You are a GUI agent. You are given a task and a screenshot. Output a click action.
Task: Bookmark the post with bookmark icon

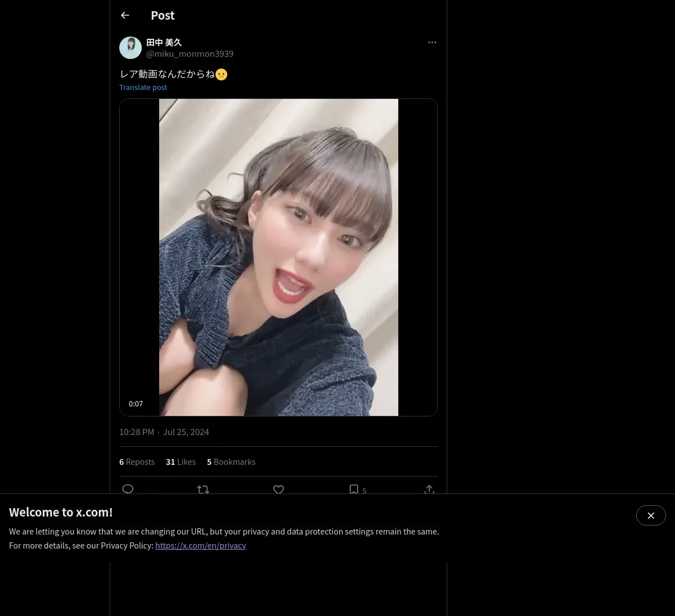(354, 490)
